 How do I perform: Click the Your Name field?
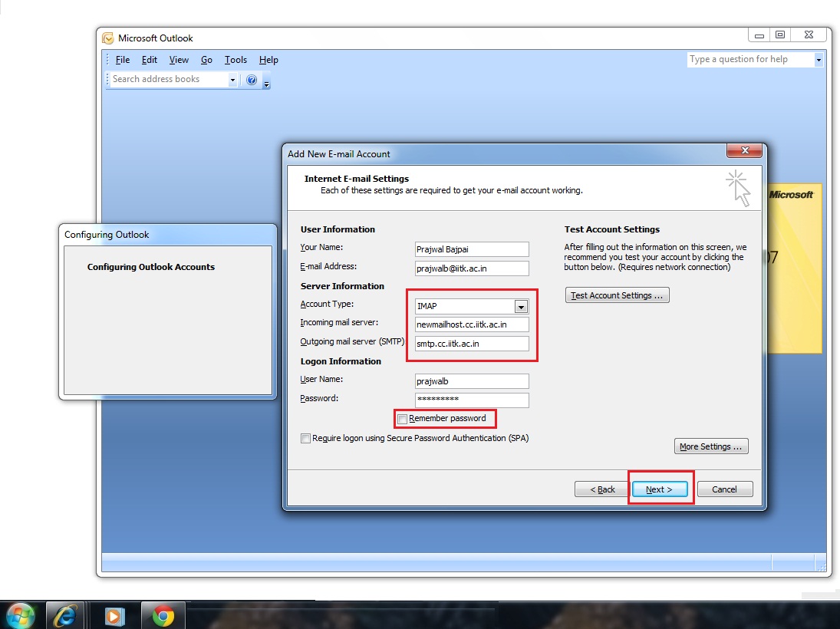[x=472, y=249]
